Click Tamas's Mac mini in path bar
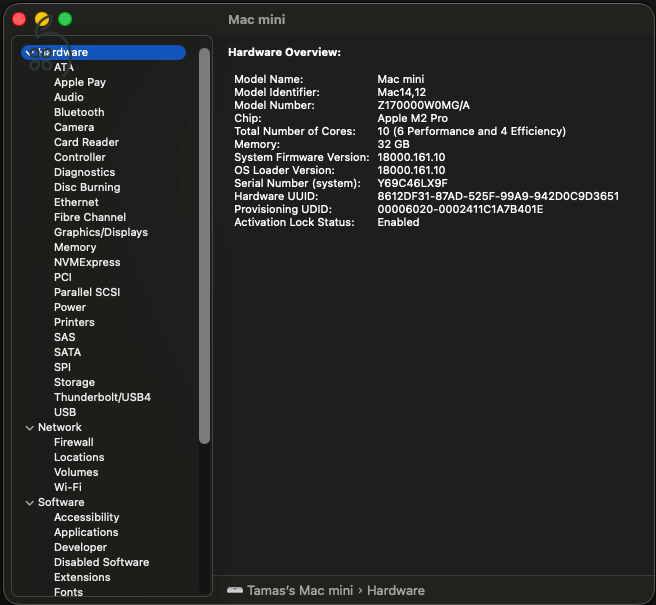This screenshot has height=605, width=656. tap(300, 590)
